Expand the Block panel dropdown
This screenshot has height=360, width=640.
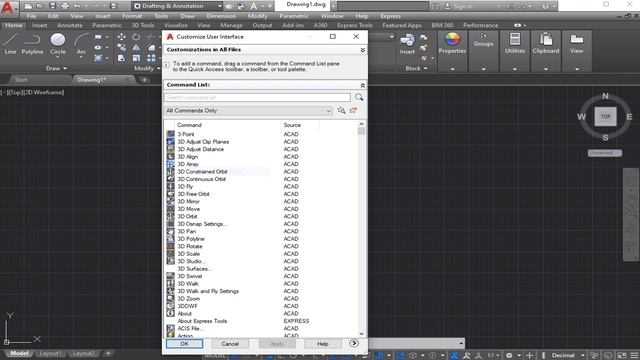pyautogui.click(x=416, y=69)
